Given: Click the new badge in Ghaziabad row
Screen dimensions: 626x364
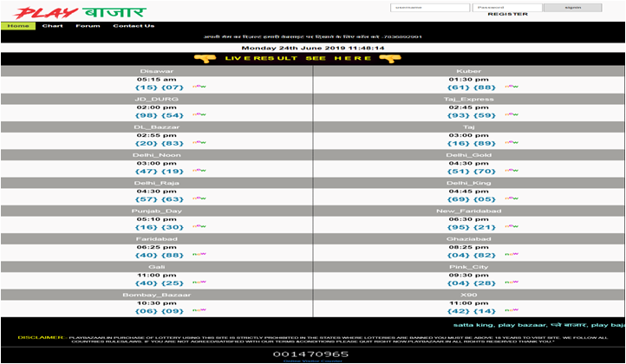Looking at the screenshot, I should (x=512, y=254).
